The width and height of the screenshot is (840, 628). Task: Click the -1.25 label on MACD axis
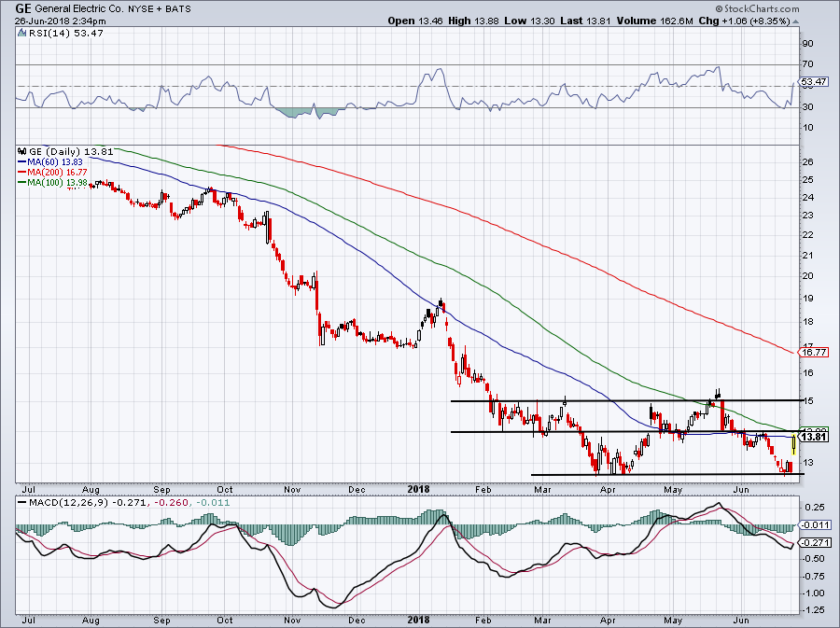tap(813, 609)
